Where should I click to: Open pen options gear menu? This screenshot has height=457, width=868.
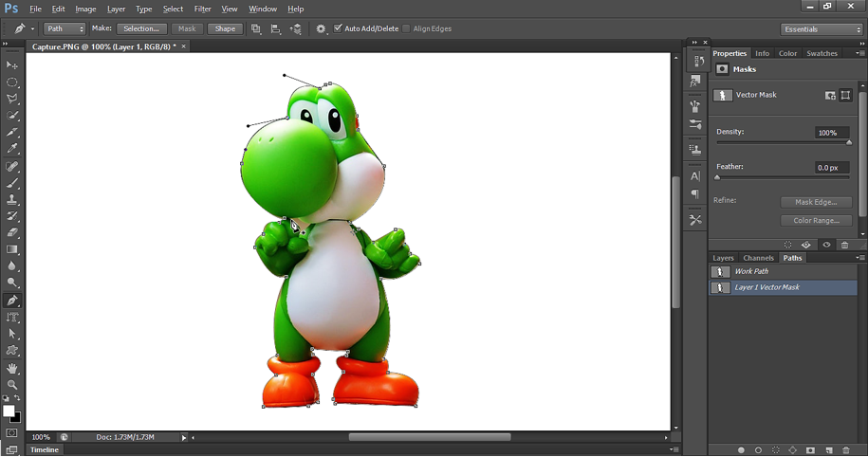point(321,28)
